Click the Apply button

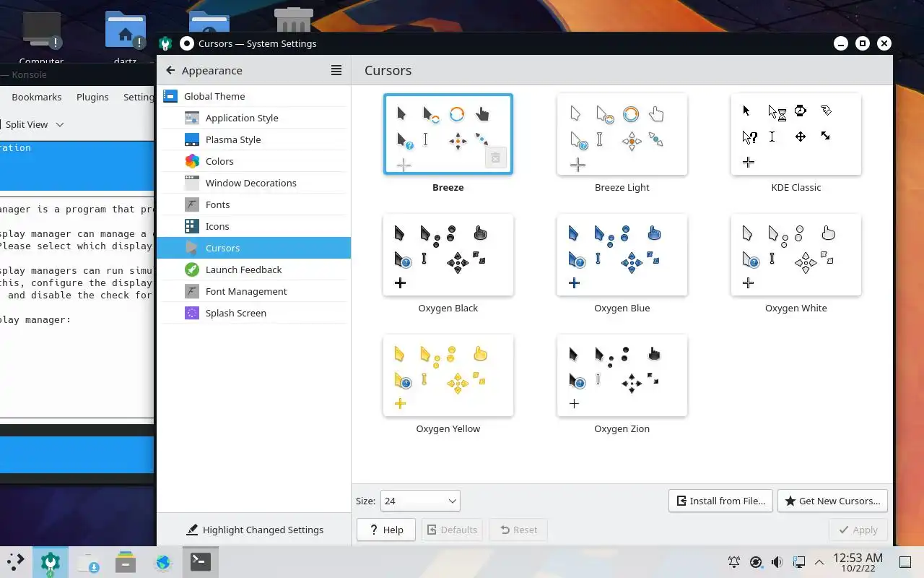pyautogui.click(x=858, y=530)
